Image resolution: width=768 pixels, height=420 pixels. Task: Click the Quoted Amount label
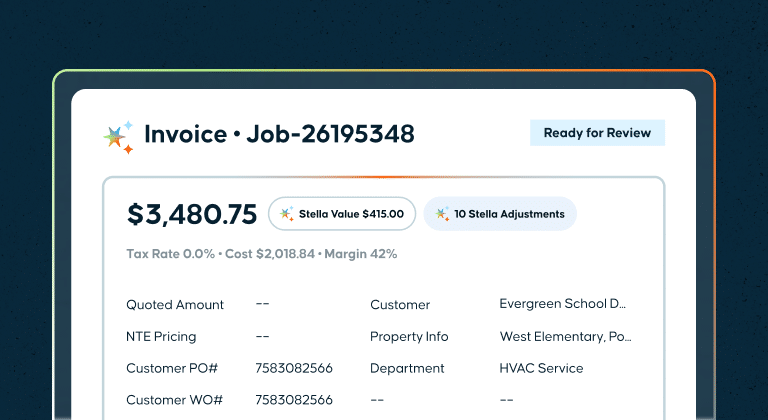175,305
